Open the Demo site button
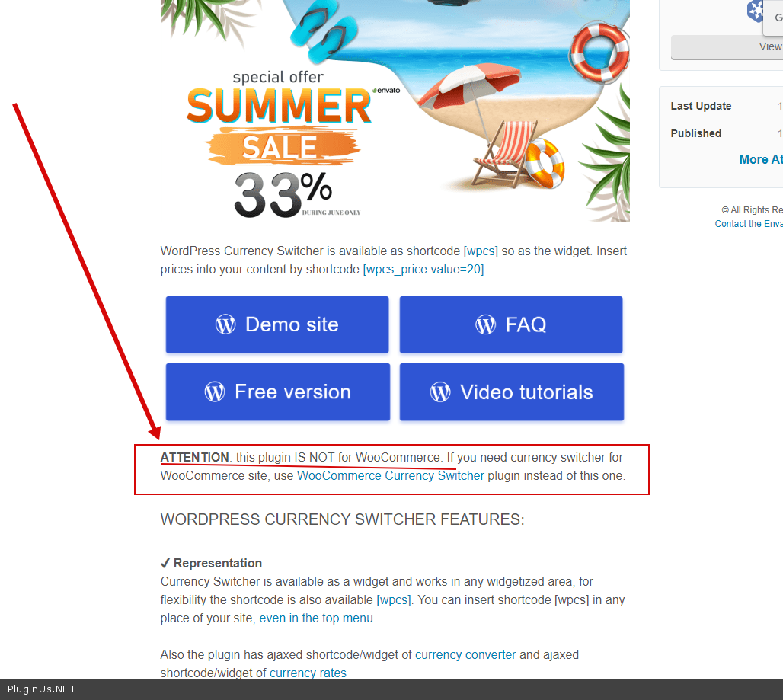 coord(277,324)
